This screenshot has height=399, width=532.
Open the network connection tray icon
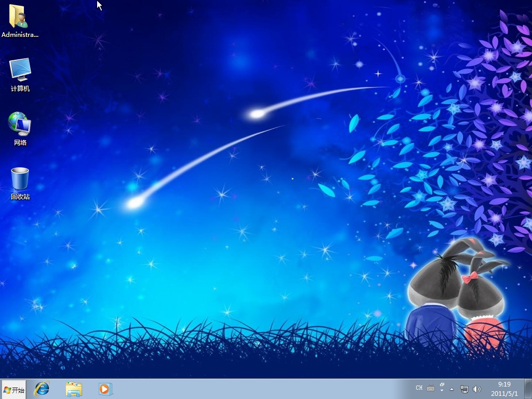pyautogui.click(x=464, y=389)
